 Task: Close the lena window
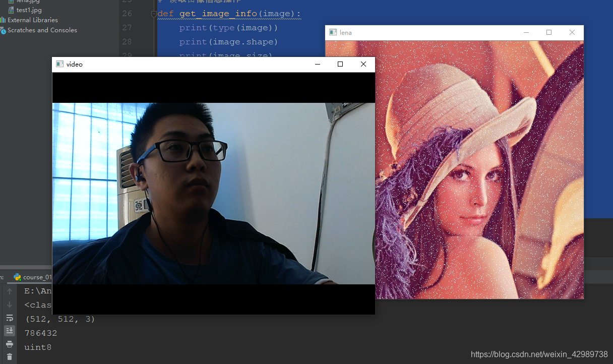point(572,32)
